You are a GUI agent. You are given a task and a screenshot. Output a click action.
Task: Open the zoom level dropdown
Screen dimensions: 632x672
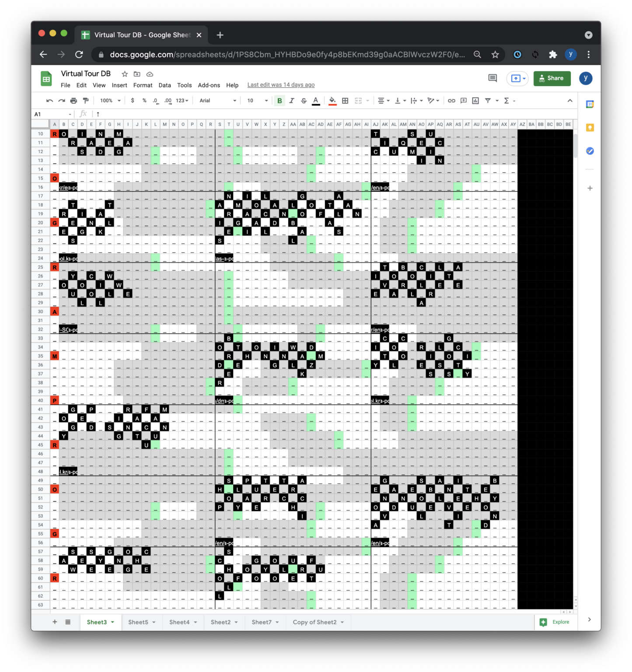point(110,101)
